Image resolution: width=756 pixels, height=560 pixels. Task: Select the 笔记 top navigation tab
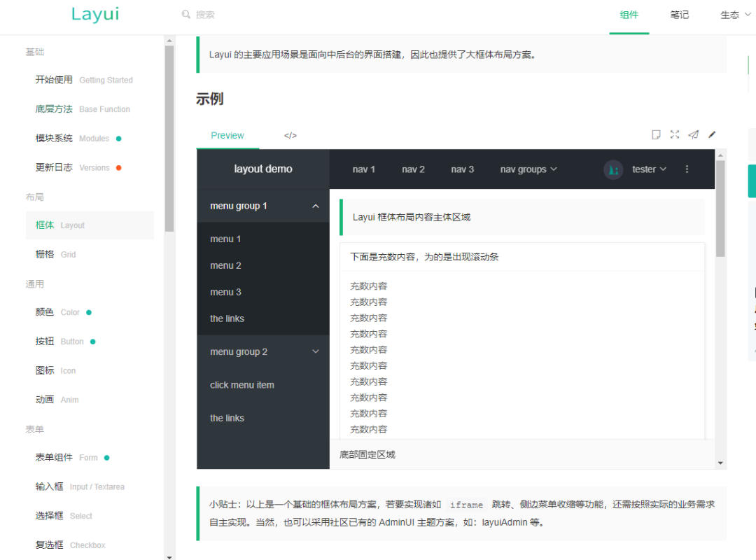pos(679,15)
